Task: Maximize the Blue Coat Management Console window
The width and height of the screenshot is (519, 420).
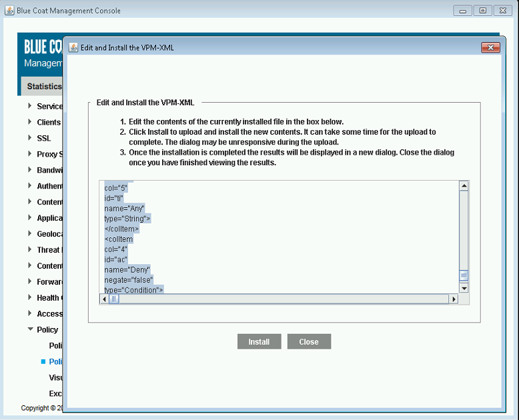Action: click(482, 11)
